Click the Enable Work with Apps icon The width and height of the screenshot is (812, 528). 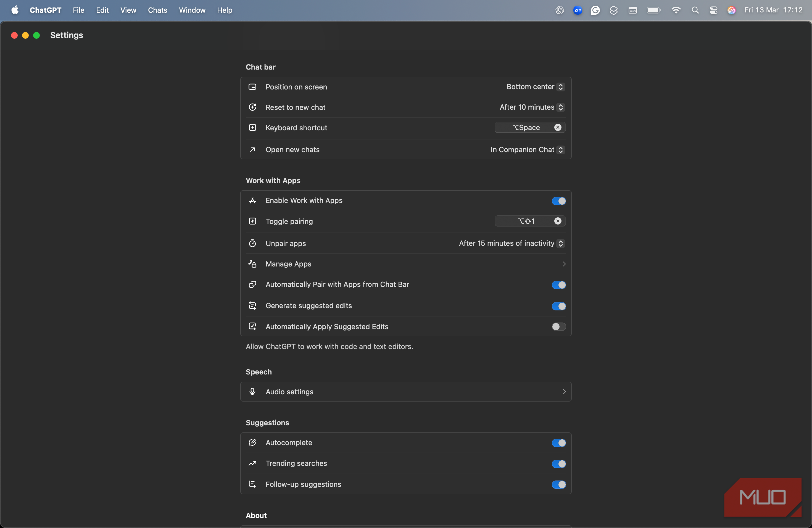[x=252, y=200]
